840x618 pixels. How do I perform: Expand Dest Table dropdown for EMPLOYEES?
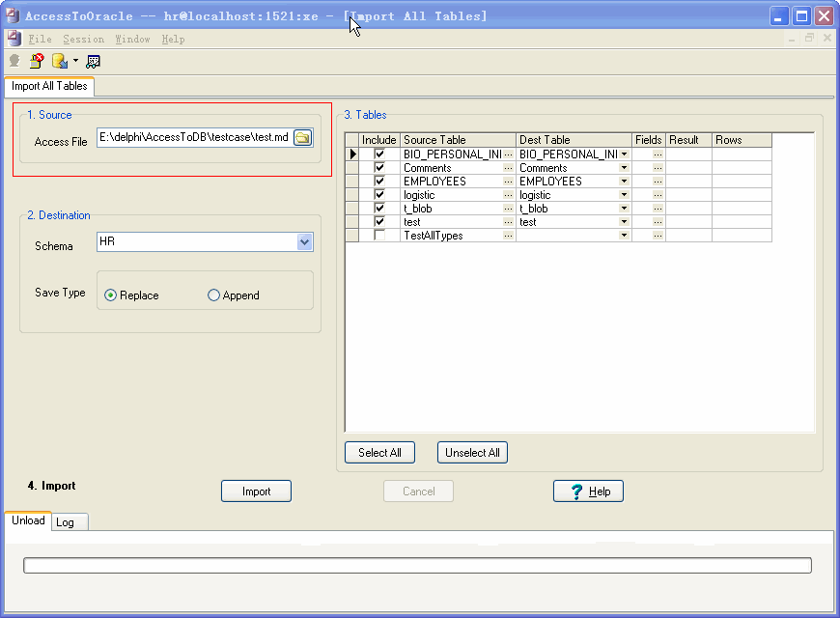point(624,182)
